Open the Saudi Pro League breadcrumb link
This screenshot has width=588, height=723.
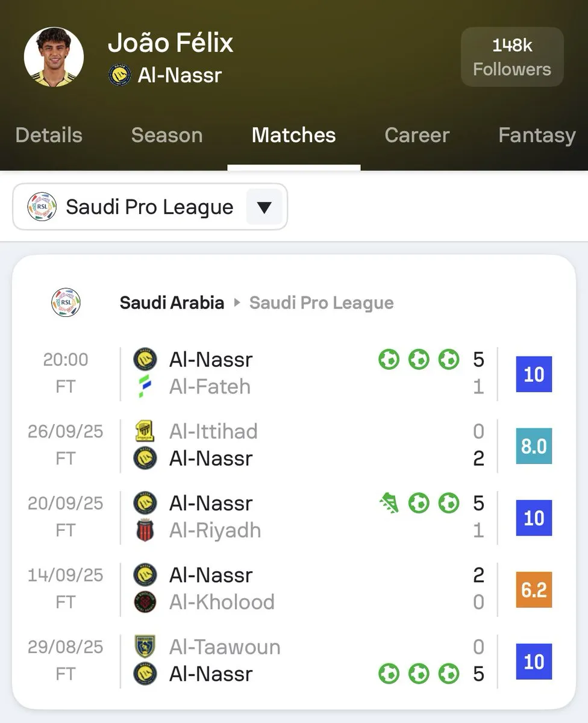point(321,302)
